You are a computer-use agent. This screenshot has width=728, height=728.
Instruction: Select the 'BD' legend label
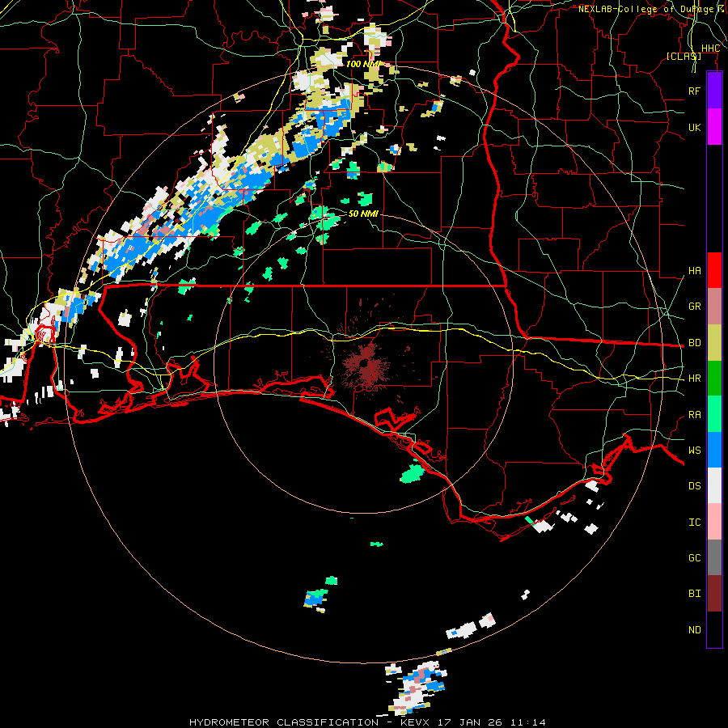[x=694, y=343]
